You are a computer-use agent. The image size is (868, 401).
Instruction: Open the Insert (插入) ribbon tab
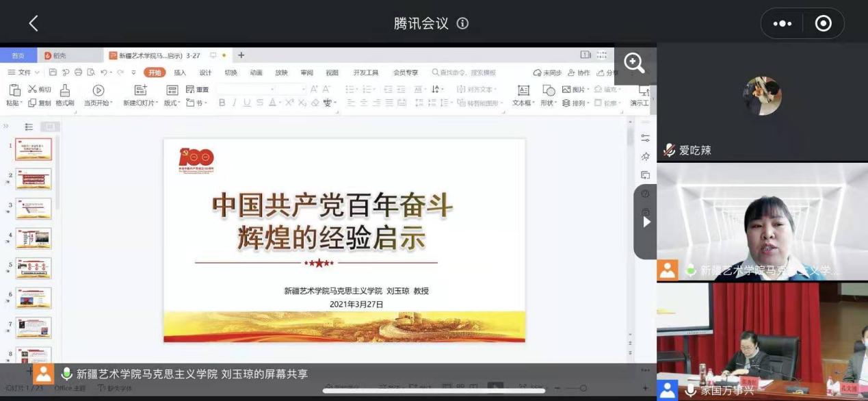pyautogui.click(x=180, y=73)
